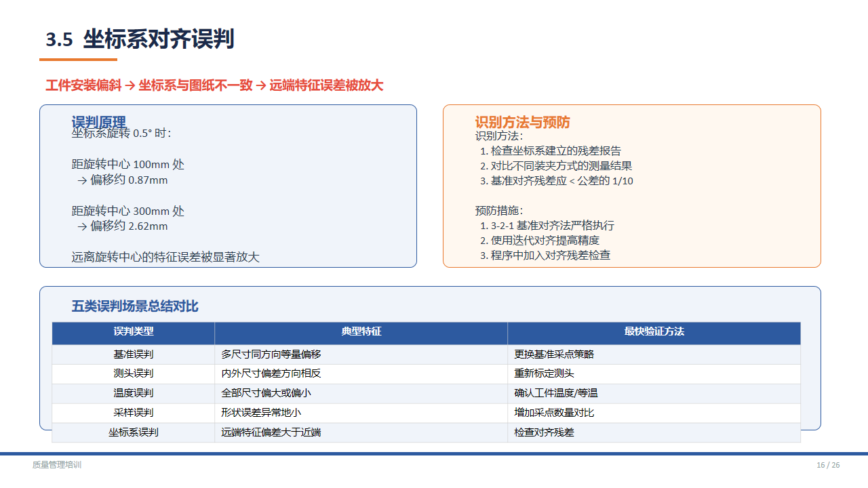868x488 pixels.
Task: Click the 16 / 26 page number
Action: pos(828,465)
